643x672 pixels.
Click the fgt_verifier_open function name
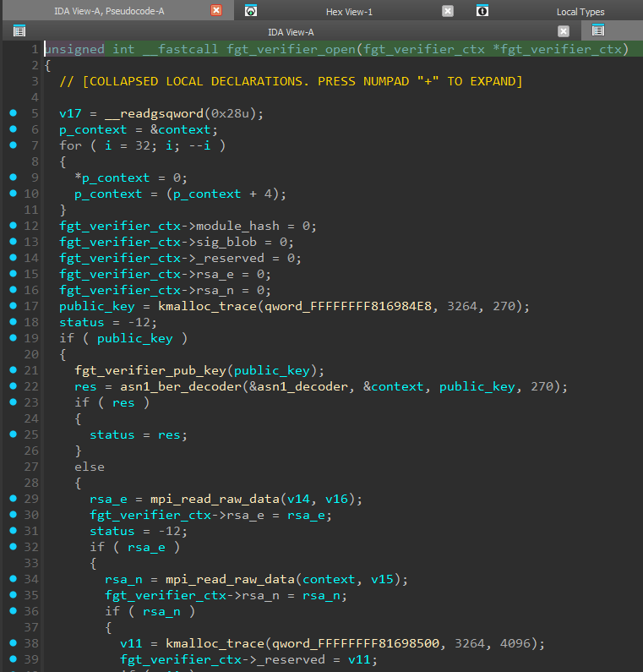tap(290, 49)
